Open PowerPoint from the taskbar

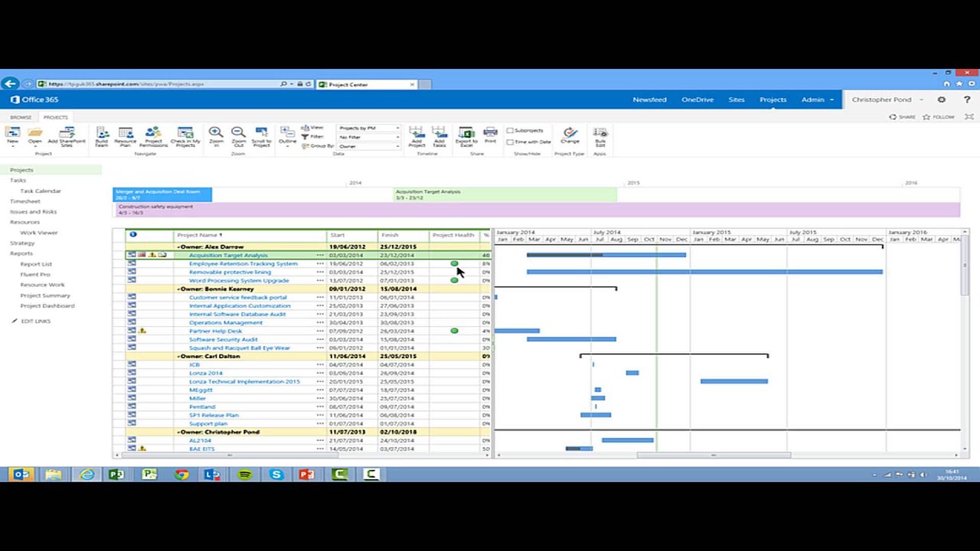[306, 474]
